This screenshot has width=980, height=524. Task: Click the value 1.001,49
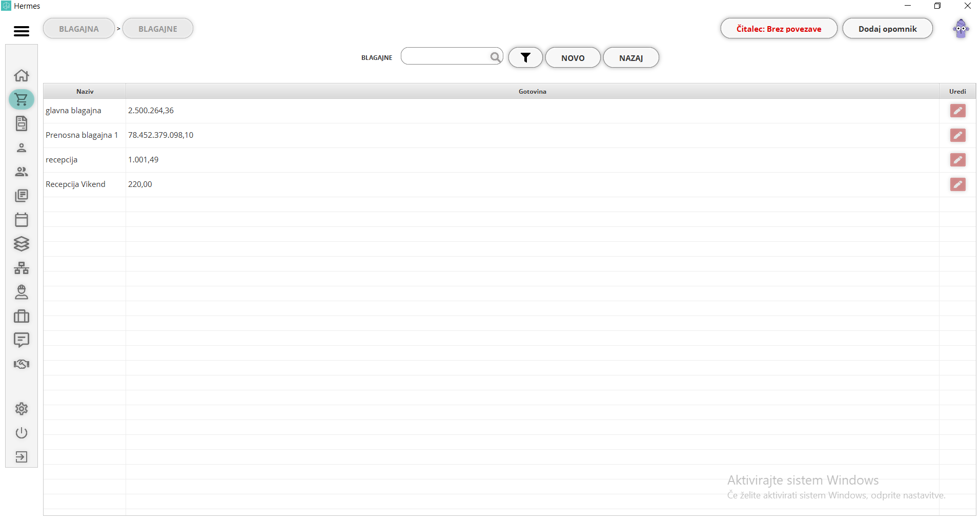(x=143, y=160)
